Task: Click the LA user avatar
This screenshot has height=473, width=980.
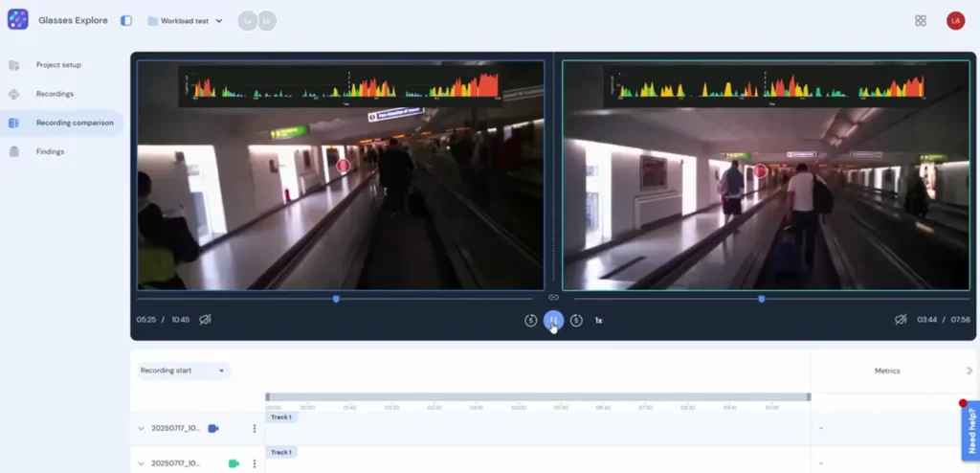Action: 955,20
